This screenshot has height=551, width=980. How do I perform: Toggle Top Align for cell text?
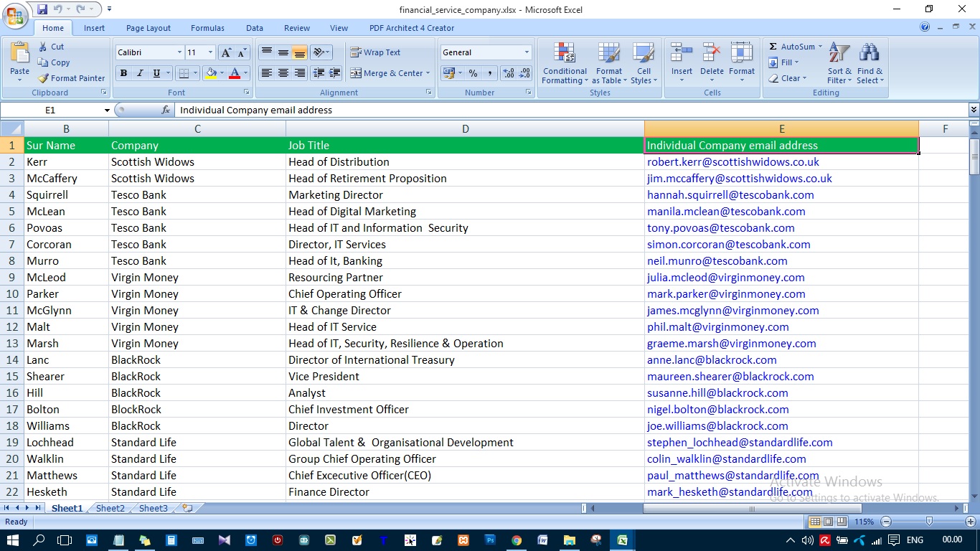click(x=266, y=52)
